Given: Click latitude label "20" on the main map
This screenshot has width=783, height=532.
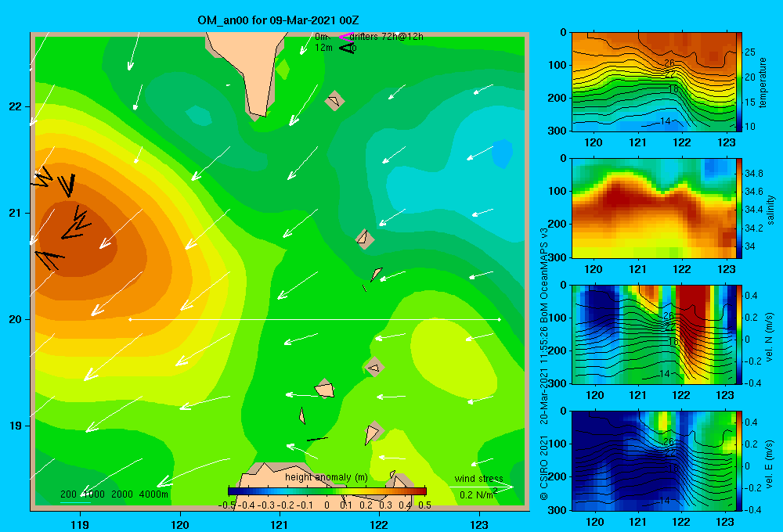Looking at the screenshot, I should [x=16, y=319].
